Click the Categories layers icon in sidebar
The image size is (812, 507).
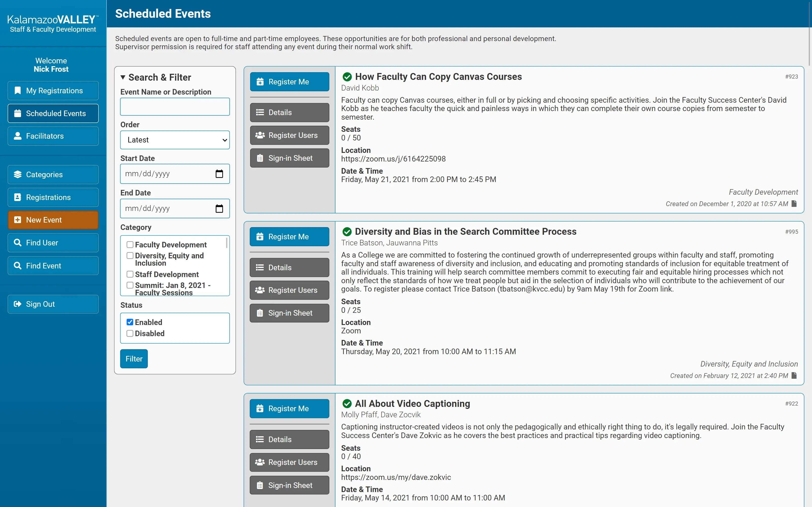click(x=18, y=174)
